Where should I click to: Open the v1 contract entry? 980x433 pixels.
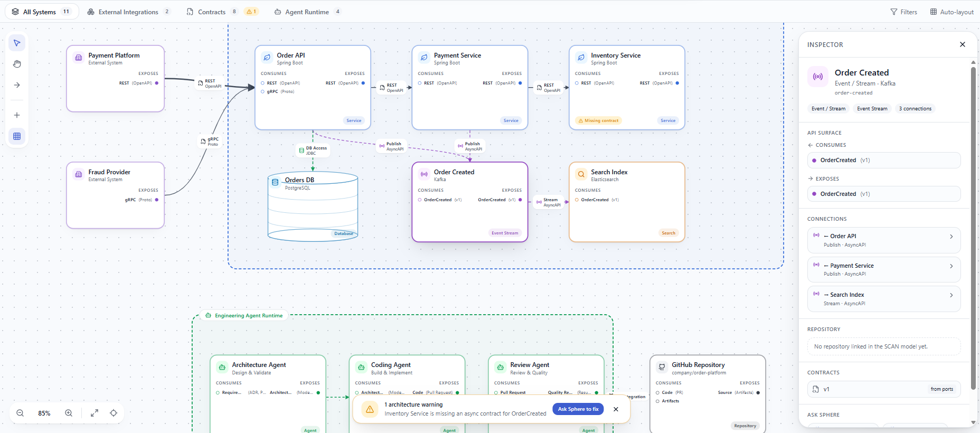pyautogui.click(x=884, y=389)
